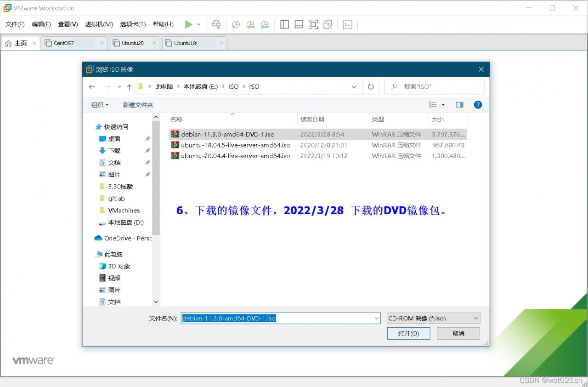
Task: Toggle the thumbnail bar view icon
Action: click(x=299, y=24)
